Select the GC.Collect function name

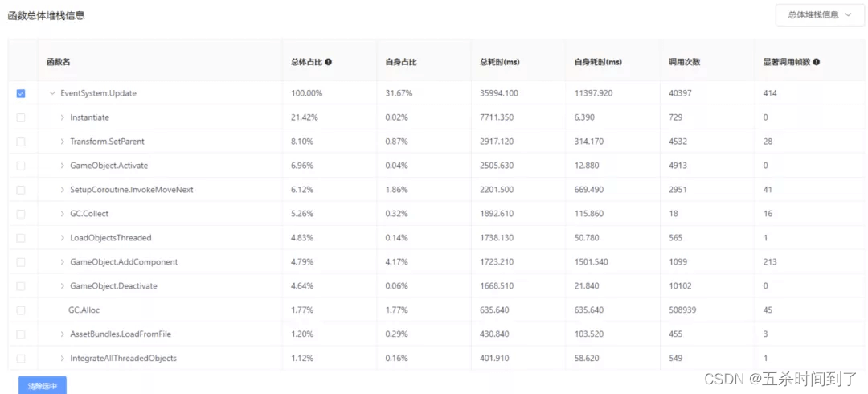[x=89, y=214]
